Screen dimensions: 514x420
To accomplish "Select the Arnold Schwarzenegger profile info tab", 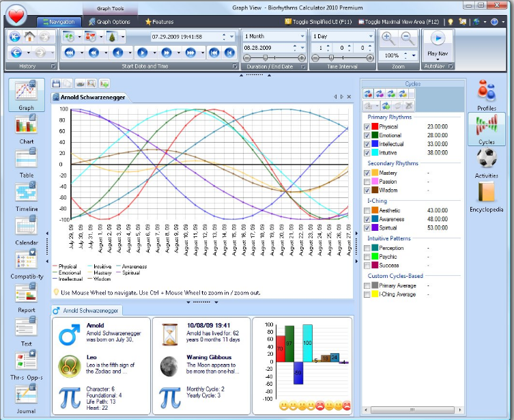I will 86,311.
